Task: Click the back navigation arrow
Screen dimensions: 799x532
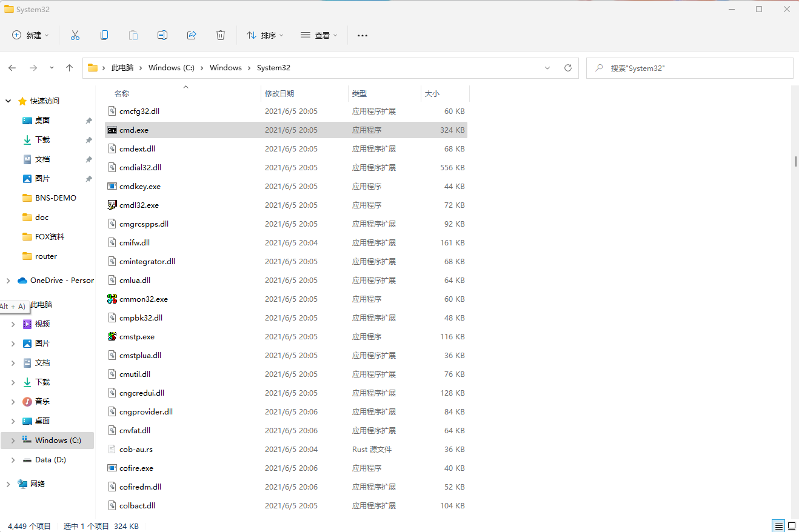Action: point(12,68)
